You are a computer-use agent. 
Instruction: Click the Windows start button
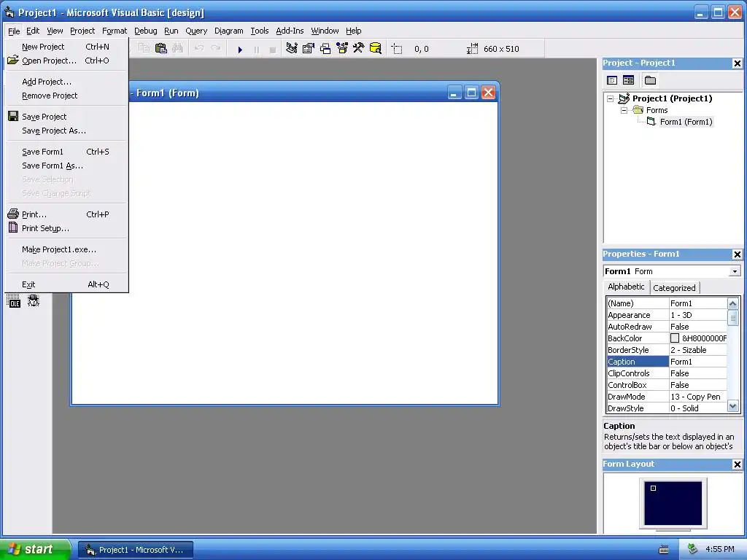coord(35,550)
